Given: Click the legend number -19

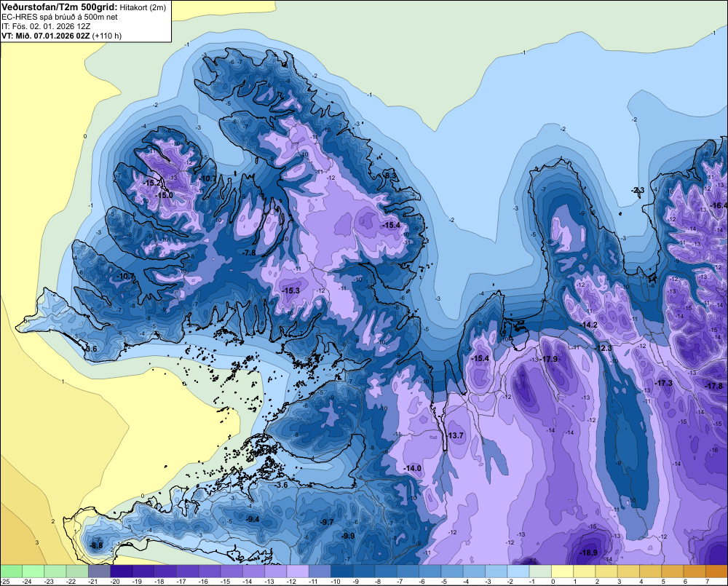Looking at the screenshot, I should tap(138, 582).
